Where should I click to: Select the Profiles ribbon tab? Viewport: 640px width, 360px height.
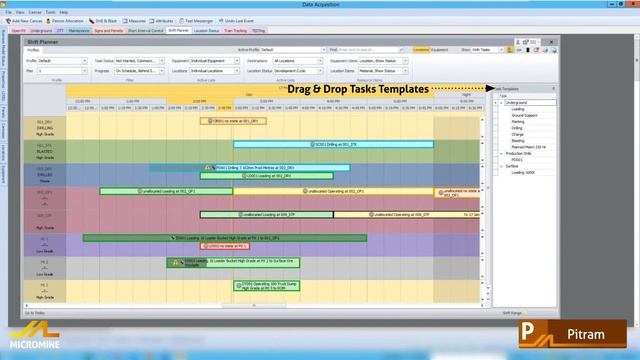pos(33,50)
